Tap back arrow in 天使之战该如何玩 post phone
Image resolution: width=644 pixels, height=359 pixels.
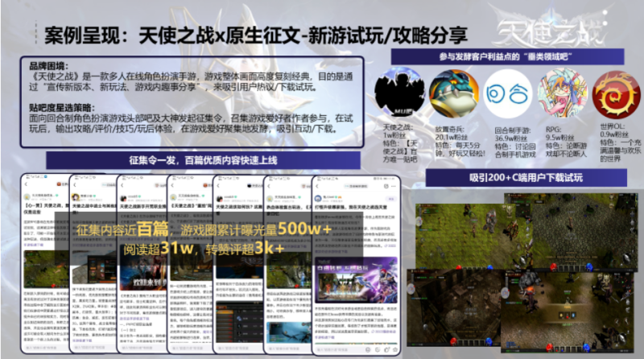point(218,186)
